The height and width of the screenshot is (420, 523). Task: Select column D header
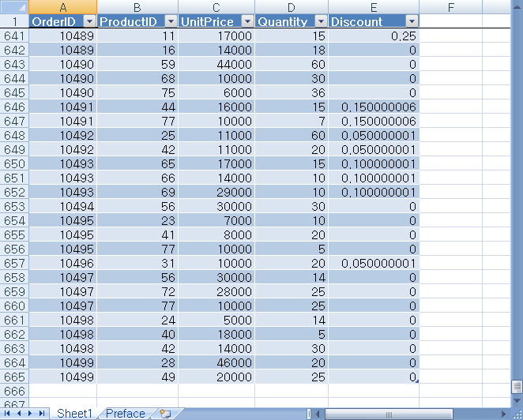pos(292,7)
